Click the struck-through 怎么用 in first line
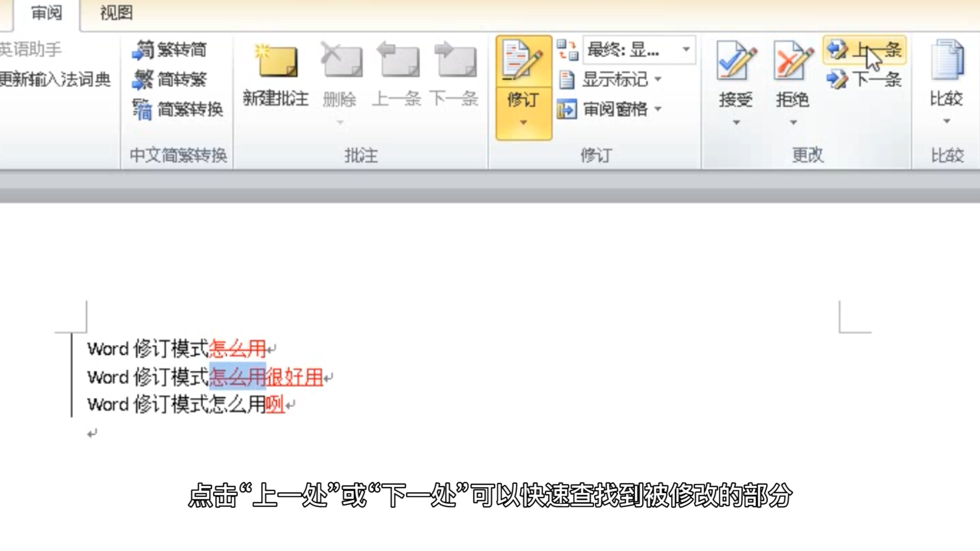The width and height of the screenshot is (980, 551). (x=237, y=349)
